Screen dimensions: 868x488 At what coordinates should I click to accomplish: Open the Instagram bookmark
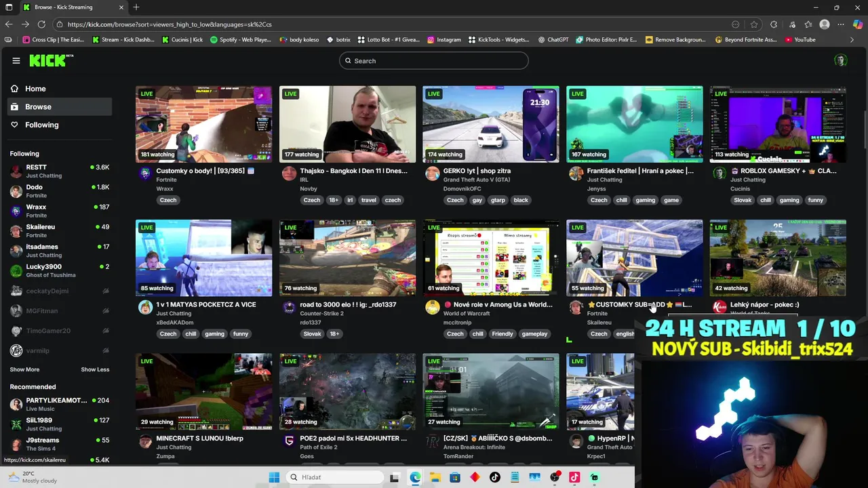[444, 40]
